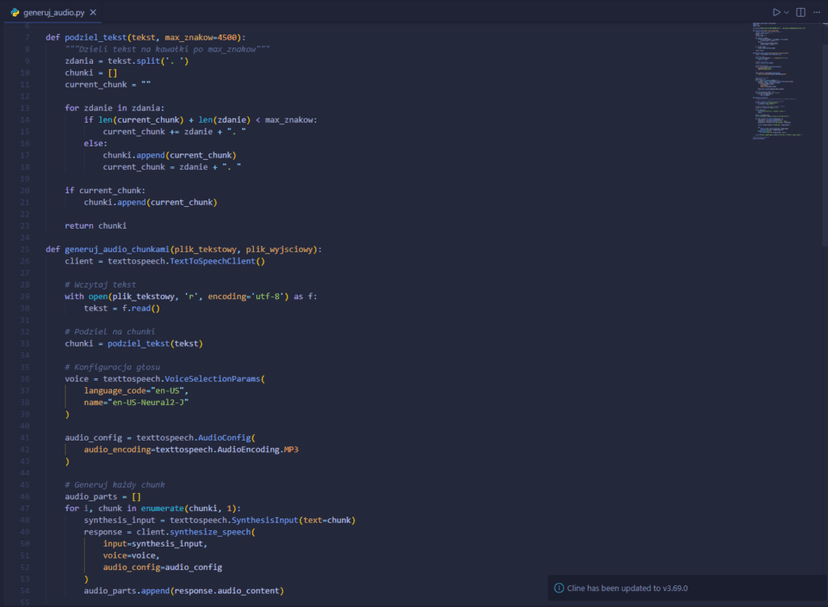Click on generuj_audio_chunkami function name

click(x=117, y=249)
